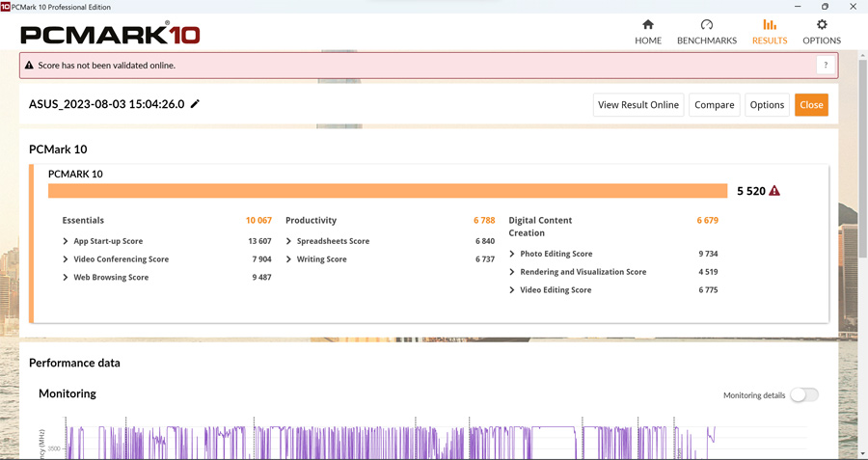Open OPTIONS tab label

(x=822, y=41)
